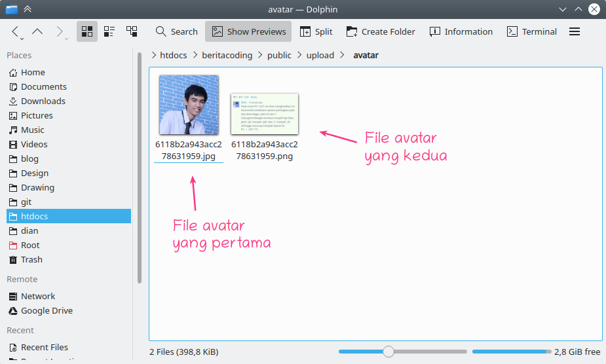This screenshot has width=606, height=364.
Task: Click the '2,8 GiB free' status text
Action: (577, 352)
